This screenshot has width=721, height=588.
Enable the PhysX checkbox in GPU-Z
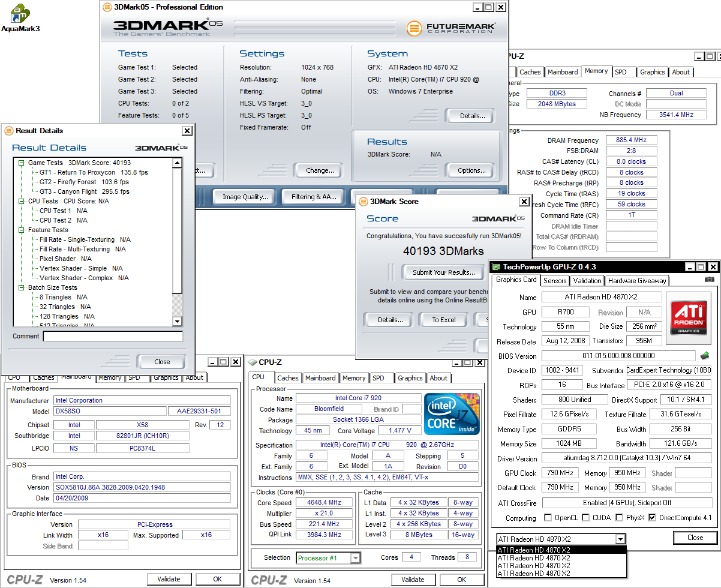point(620,518)
